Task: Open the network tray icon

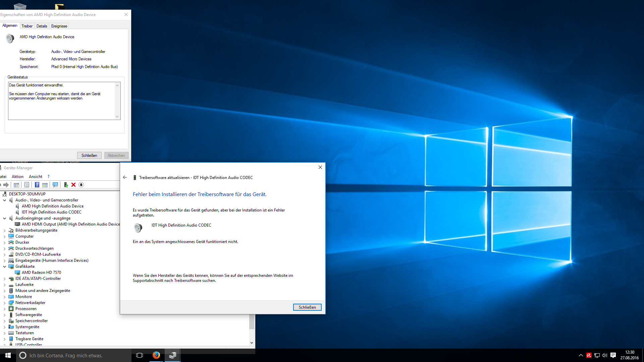Action: click(597, 355)
